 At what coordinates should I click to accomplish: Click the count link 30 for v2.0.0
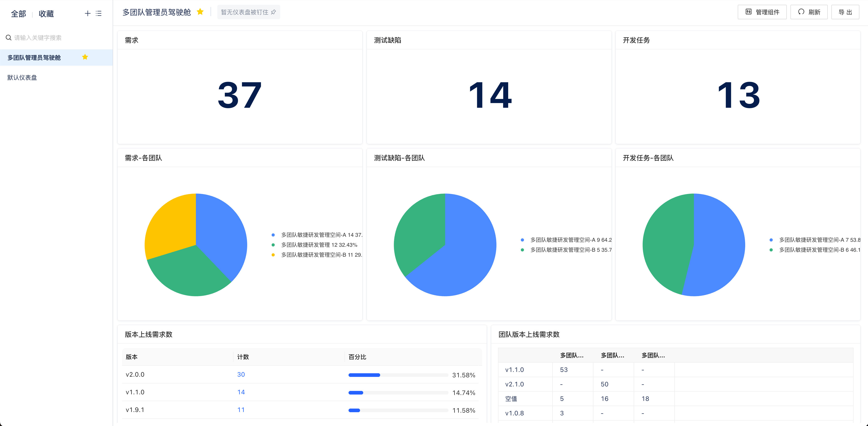[241, 374]
